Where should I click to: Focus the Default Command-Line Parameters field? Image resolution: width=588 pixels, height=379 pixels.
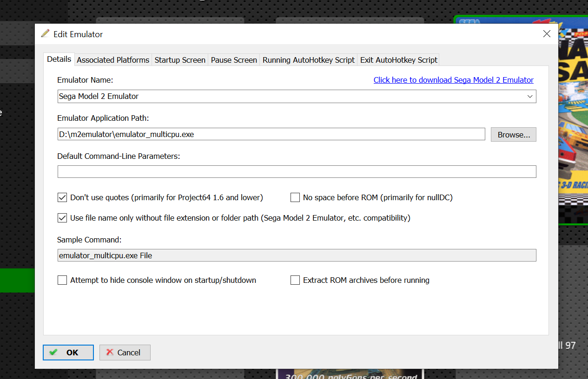297,171
